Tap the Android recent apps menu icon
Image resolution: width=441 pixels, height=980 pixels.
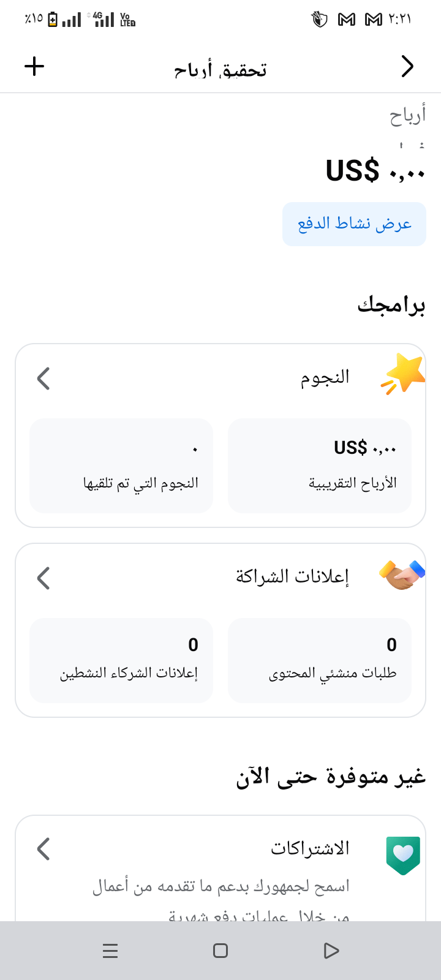coord(110,951)
